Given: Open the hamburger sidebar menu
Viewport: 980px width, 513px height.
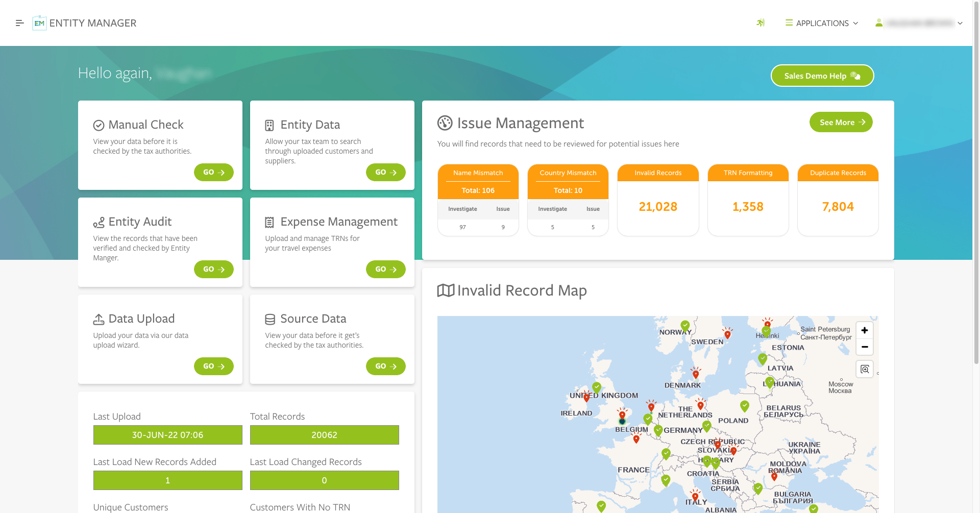Looking at the screenshot, I should (19, 23).
